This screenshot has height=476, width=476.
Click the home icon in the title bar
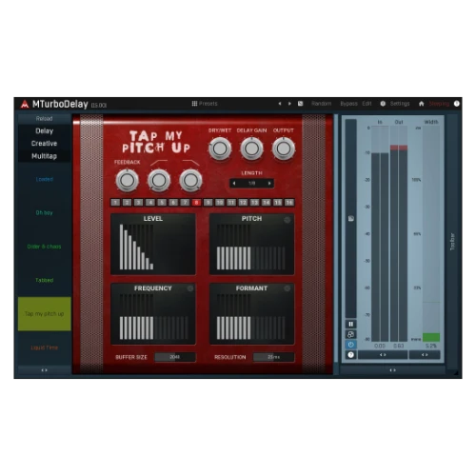tap(422, 104)
